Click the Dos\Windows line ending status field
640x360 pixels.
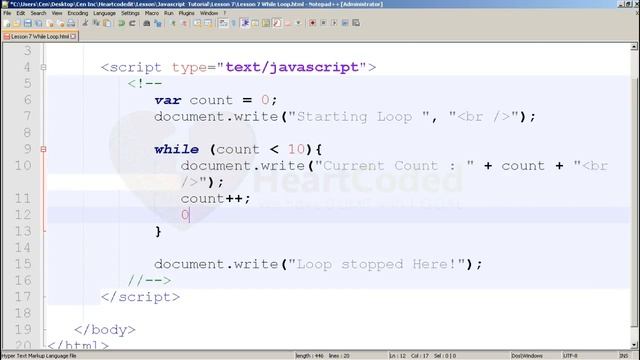tap(527, 356)
